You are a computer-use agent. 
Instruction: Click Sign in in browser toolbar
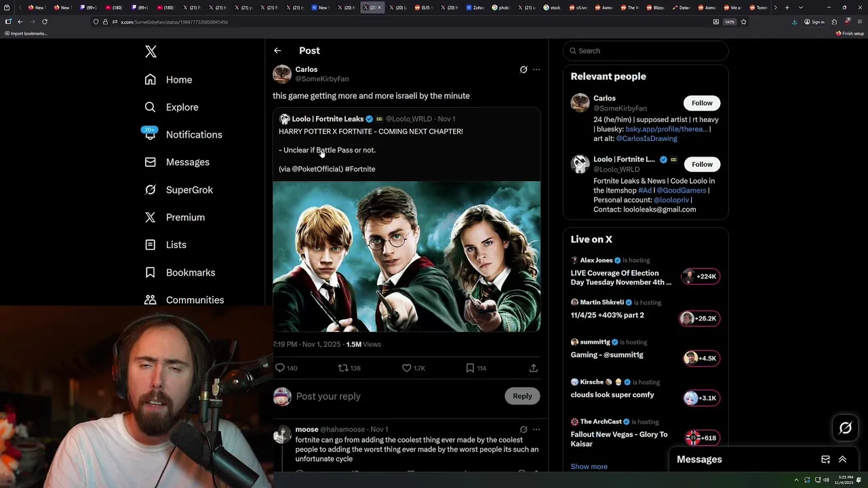click(x=814, y=22)
